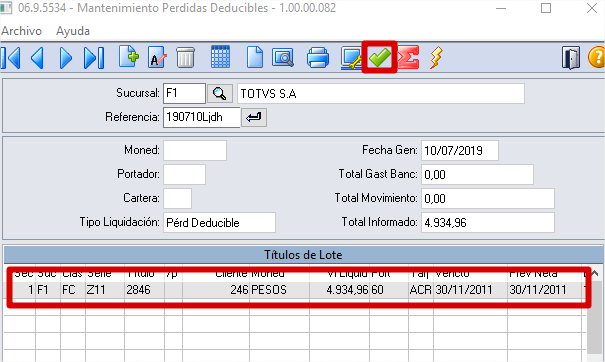This screenshot has height=362, width=605.
Task: Go to the first record in the toolbar
Action: pos(11,58)
